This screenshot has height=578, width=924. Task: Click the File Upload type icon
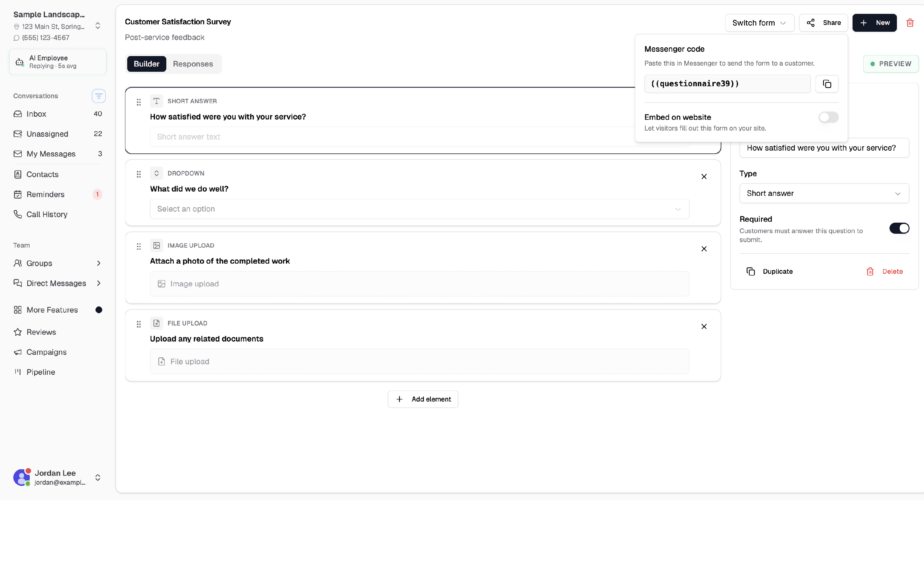coord(156,323)
